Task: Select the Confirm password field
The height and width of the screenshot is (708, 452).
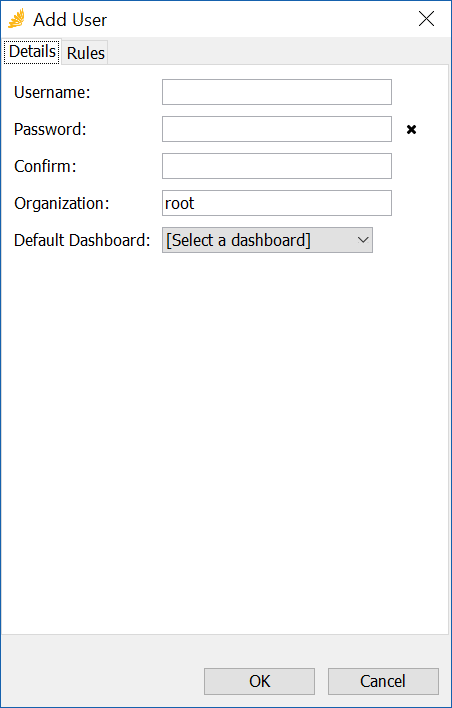Action: [x=277, y=166]
